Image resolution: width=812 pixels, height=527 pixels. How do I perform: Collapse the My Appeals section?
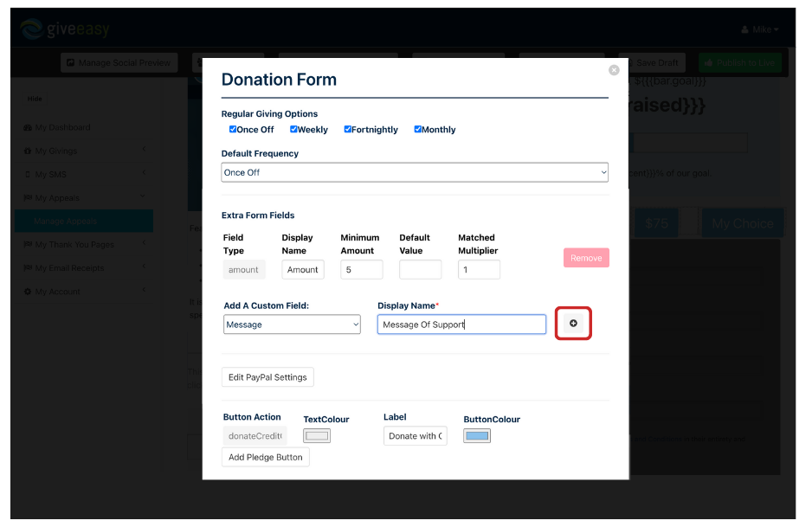point(144,197)
